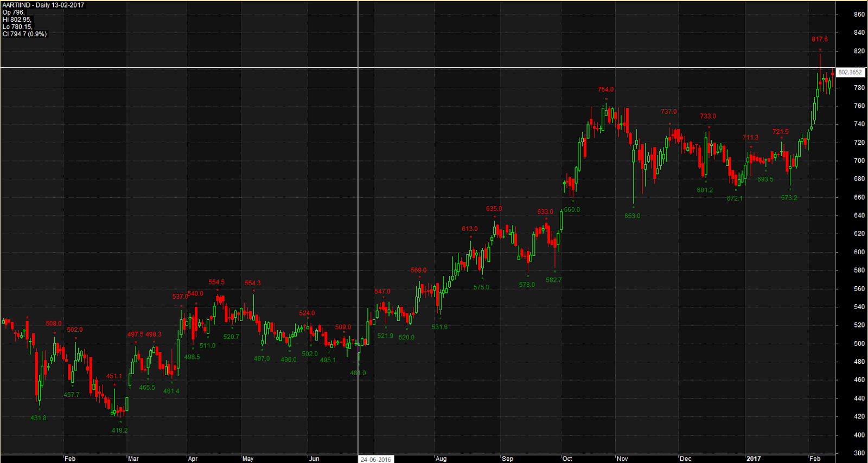The width and height of the screenshot is (868, 463).
Task: Click the 465.5 swing low label
Action: tap(147, 388)
